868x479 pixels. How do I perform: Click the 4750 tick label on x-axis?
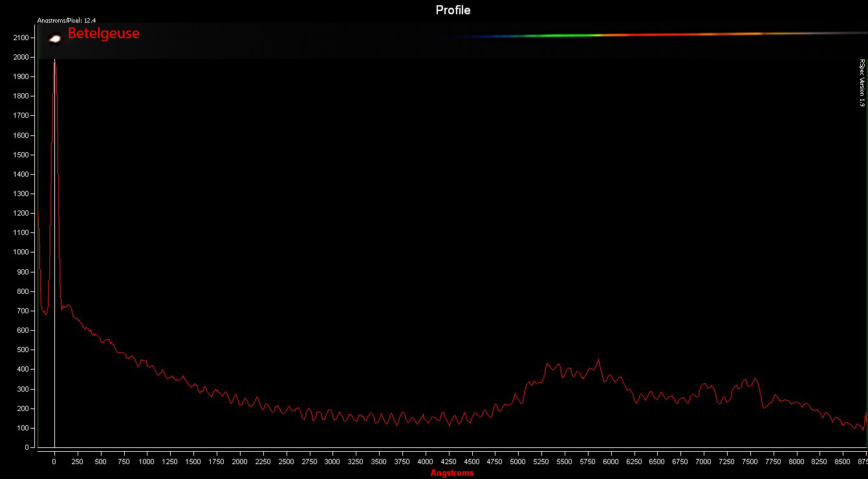[x=495, y=462]
